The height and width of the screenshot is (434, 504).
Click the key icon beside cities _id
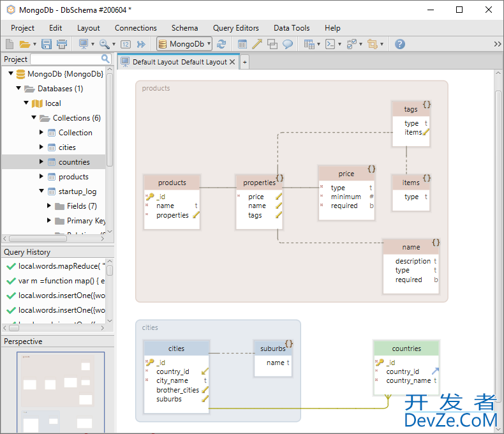pos(150,363)
